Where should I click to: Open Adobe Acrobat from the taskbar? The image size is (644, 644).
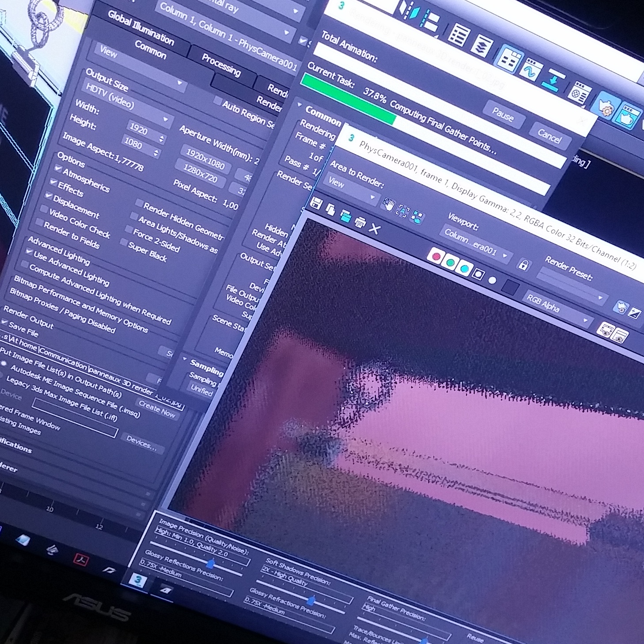click(81, 561)
